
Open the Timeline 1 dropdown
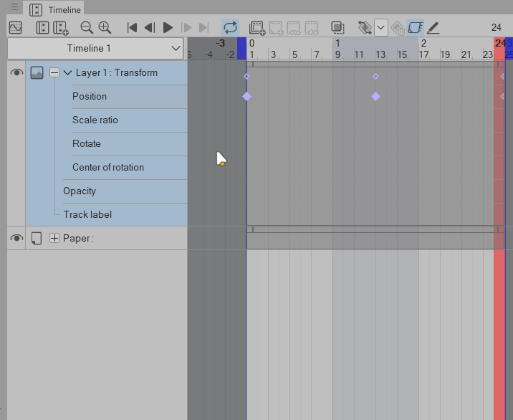coord(96,49)
